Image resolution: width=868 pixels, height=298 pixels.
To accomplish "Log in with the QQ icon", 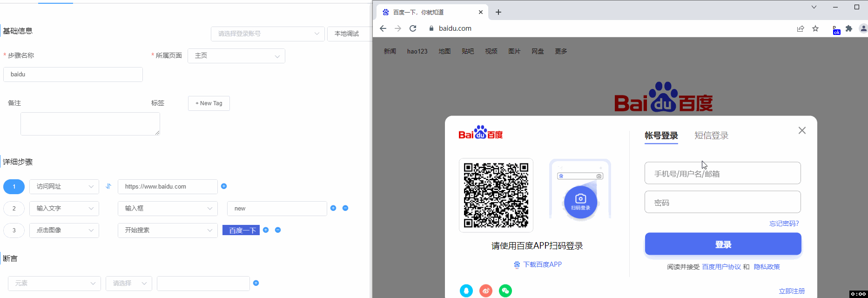I will pyautogui.click(x=466, y=291).
